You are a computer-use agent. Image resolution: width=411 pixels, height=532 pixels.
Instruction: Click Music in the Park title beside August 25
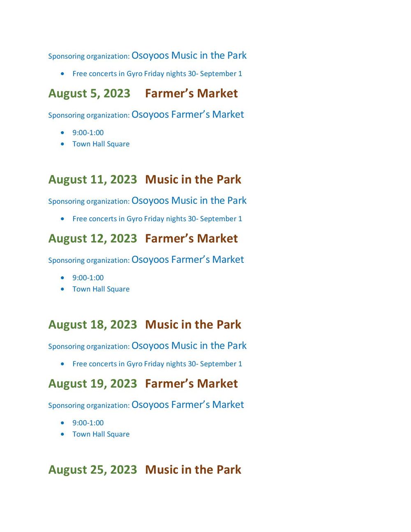pos(193,470)
